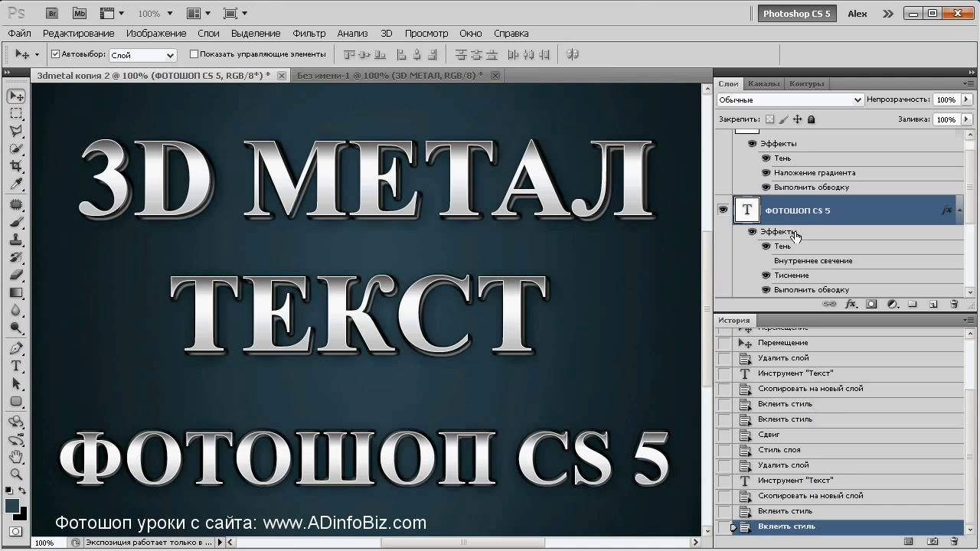Delete the layer using the trash icon

[954, 304]
